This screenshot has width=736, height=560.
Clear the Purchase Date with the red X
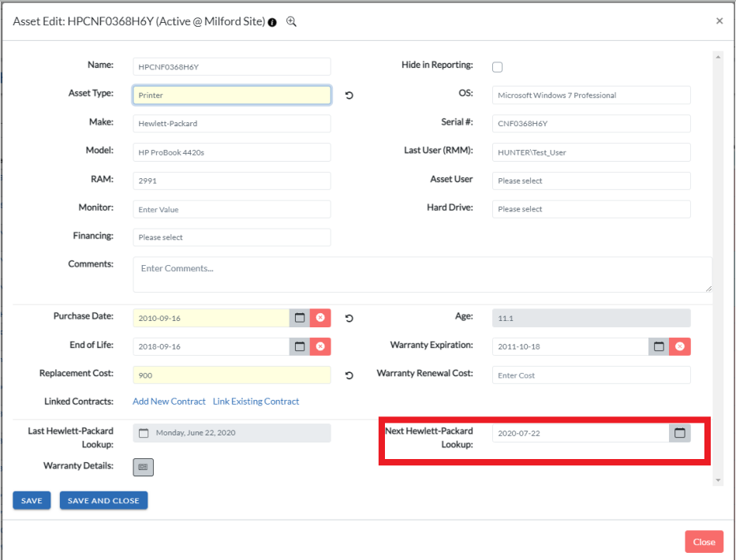click(320, 318)
